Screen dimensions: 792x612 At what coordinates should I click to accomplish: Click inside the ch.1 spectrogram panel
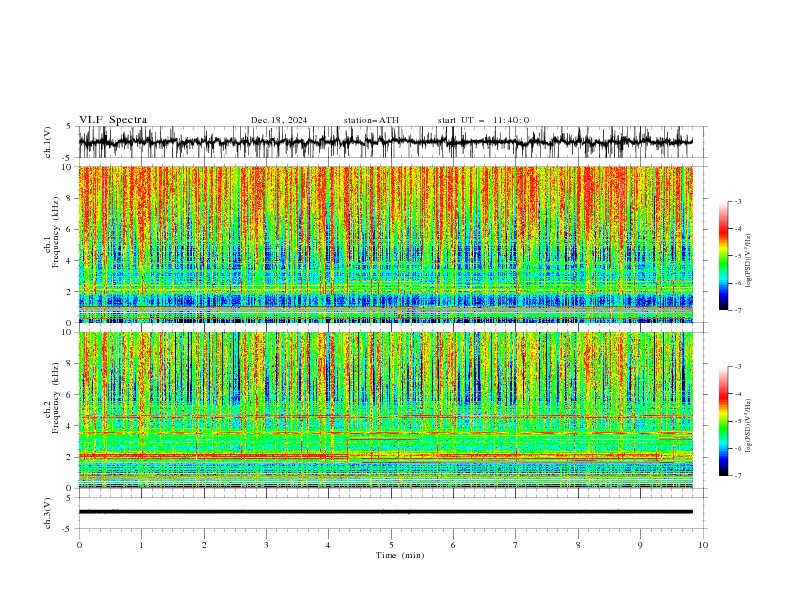(385, 244)
